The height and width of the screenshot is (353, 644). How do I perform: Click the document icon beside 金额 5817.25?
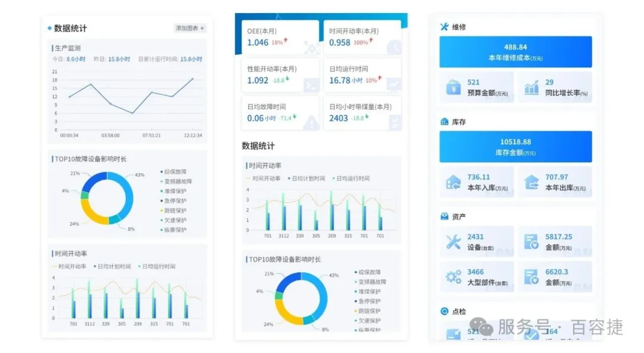tap(531, 242)
